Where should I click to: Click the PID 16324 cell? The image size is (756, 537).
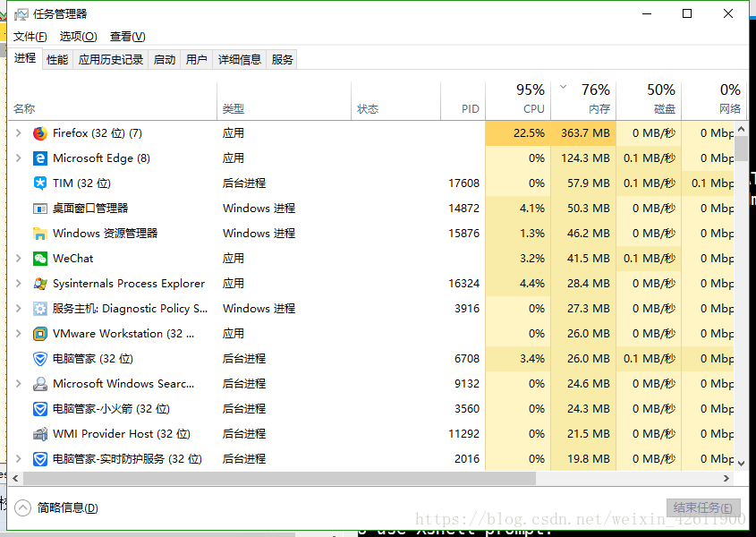463,284
